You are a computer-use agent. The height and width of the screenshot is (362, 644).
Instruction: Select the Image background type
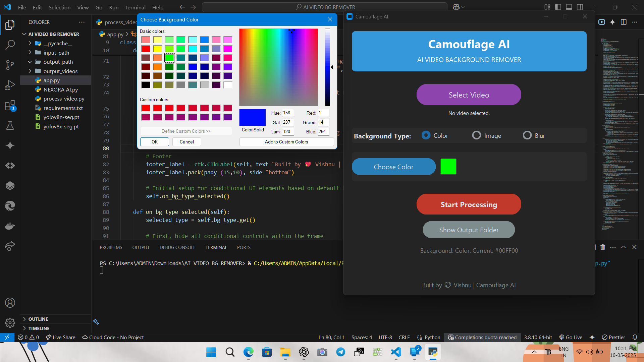click(x=477, y=135)
